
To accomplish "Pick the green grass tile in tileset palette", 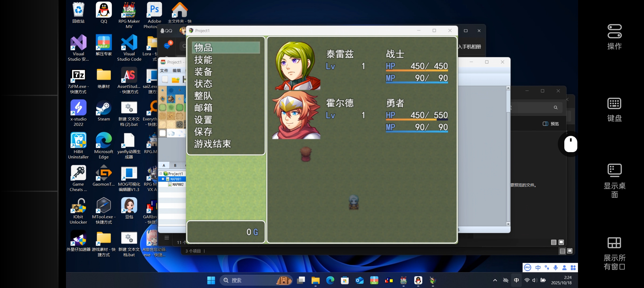I will pyautogui.click(x=162, y=108).
